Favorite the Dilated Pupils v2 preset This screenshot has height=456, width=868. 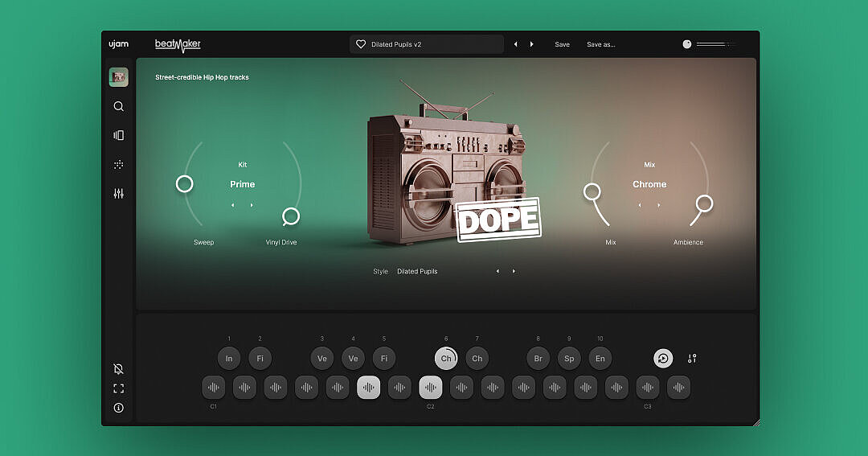(361, 45)
